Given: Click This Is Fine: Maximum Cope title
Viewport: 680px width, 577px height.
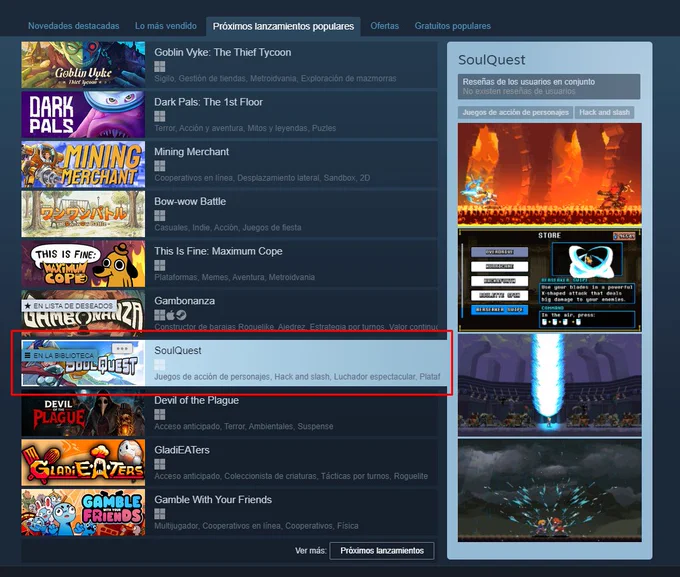Looking at the screenshot, I should tap(218, 251).
